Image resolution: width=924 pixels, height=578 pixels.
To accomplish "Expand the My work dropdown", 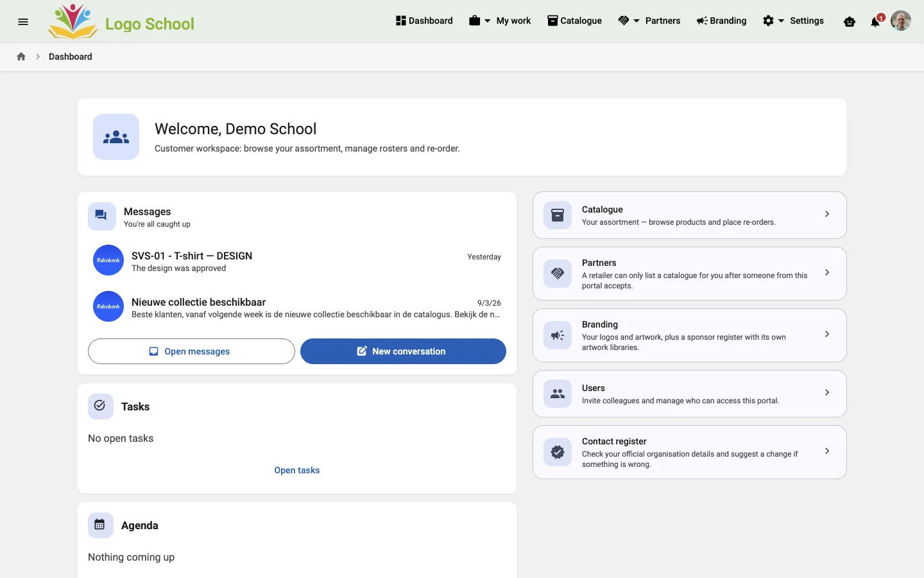I will click(x=500, y=21).
